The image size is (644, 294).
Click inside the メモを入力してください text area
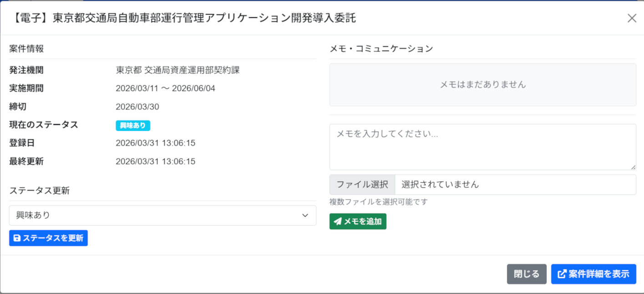(482, 146)
